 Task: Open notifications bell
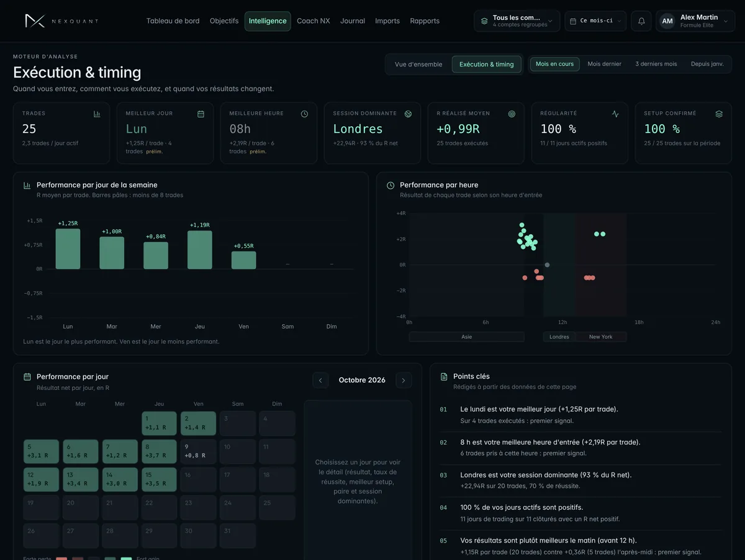tap(641, 21)
